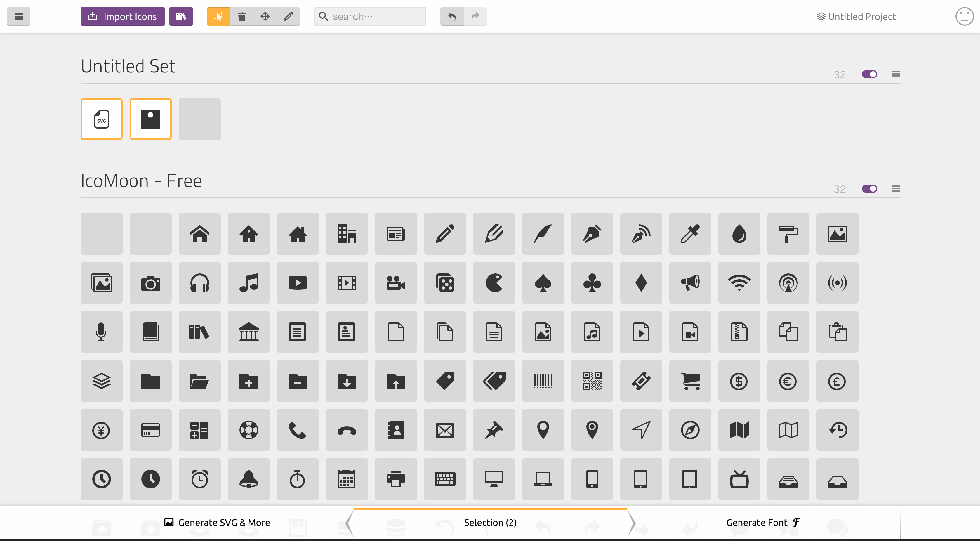
Task: Deselect the SVG file icon in Untitled Set
Action: (x=101, y=119)
